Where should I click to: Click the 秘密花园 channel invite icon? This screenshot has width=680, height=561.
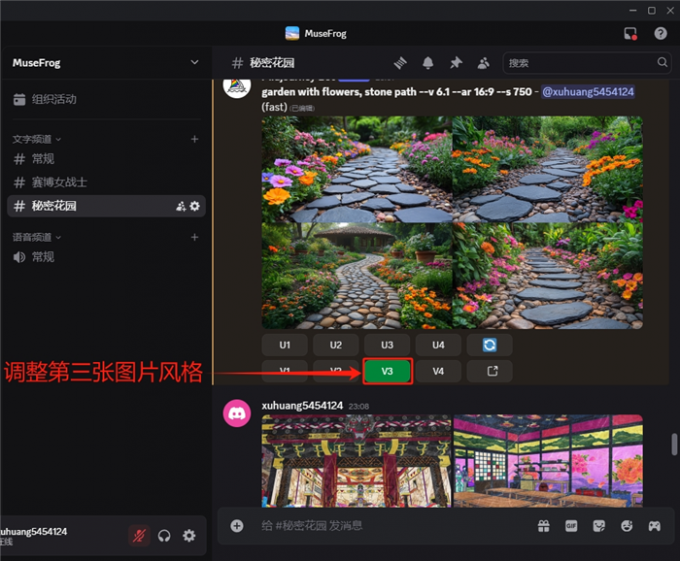click(180, 206)
